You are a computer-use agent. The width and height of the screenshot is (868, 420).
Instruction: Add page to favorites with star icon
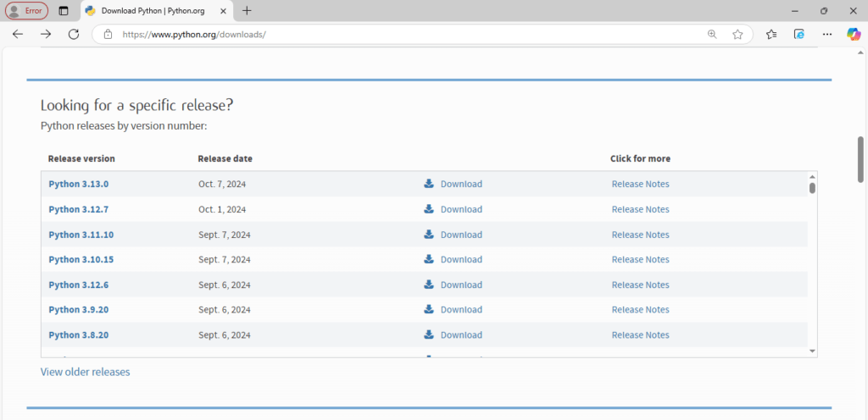pos(737,34)
